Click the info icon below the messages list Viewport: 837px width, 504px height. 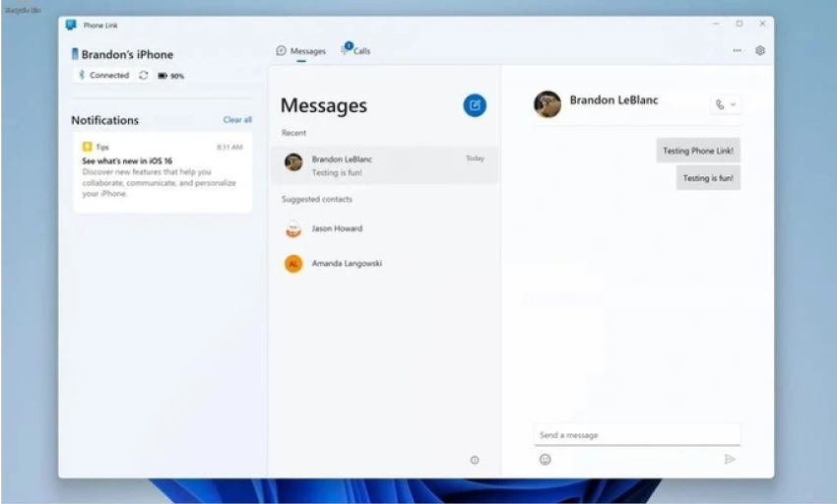pos(475,460)
